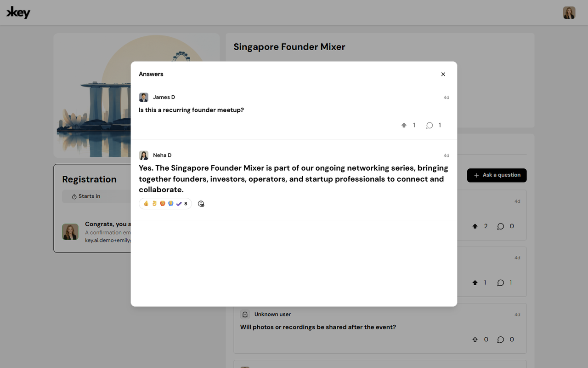Upvote the photos or recordings question
The width and height of the screenshot is (588, 368).
tap(475, 339)
